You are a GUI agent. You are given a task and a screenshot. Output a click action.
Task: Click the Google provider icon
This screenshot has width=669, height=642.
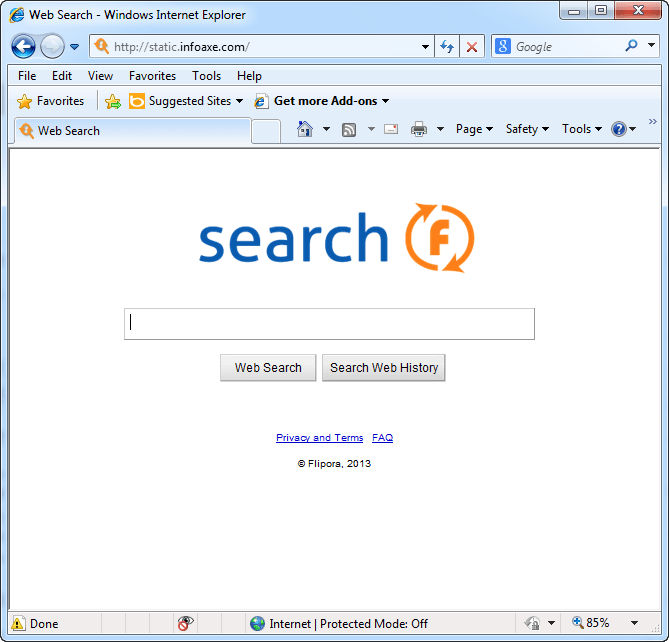point(503,46)
